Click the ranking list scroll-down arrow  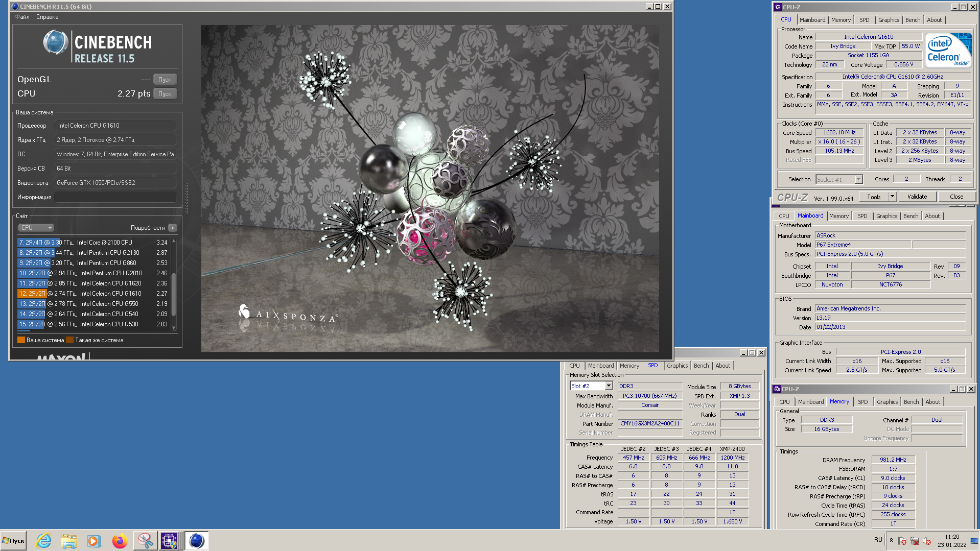(x=174, y=328)
